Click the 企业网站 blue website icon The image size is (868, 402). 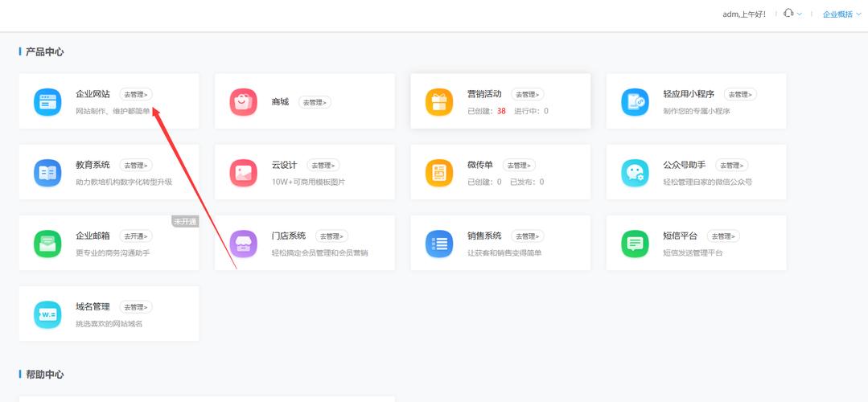(47, 102)
